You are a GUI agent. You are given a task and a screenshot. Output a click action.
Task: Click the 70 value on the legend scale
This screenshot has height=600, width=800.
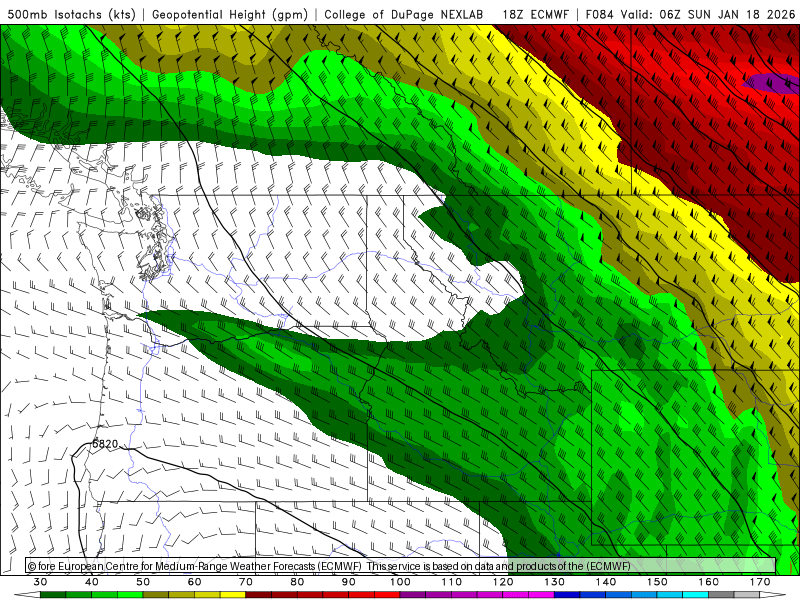point(246,582)
